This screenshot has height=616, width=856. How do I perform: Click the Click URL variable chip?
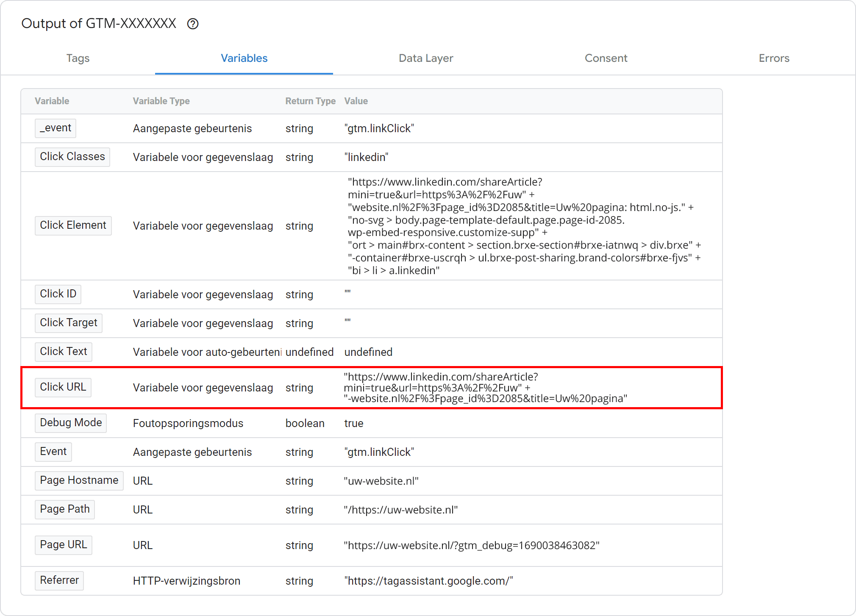pyautogui.click(x=63, y=387)
